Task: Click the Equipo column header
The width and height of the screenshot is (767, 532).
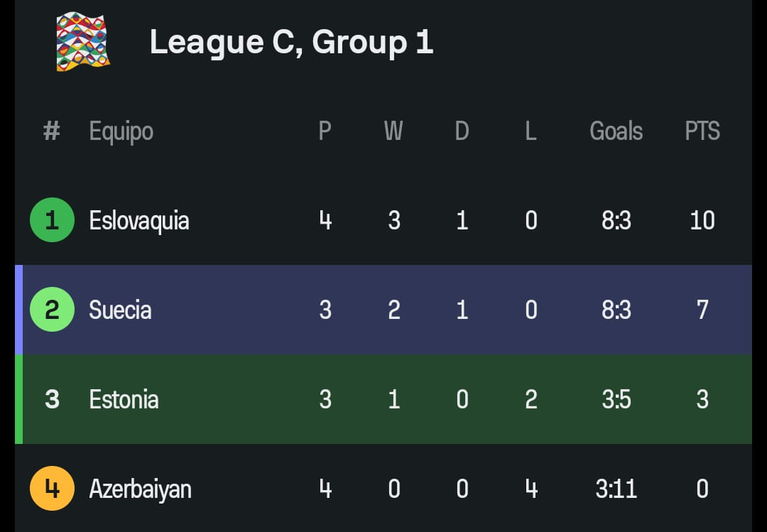Action: tap(121, 131)
